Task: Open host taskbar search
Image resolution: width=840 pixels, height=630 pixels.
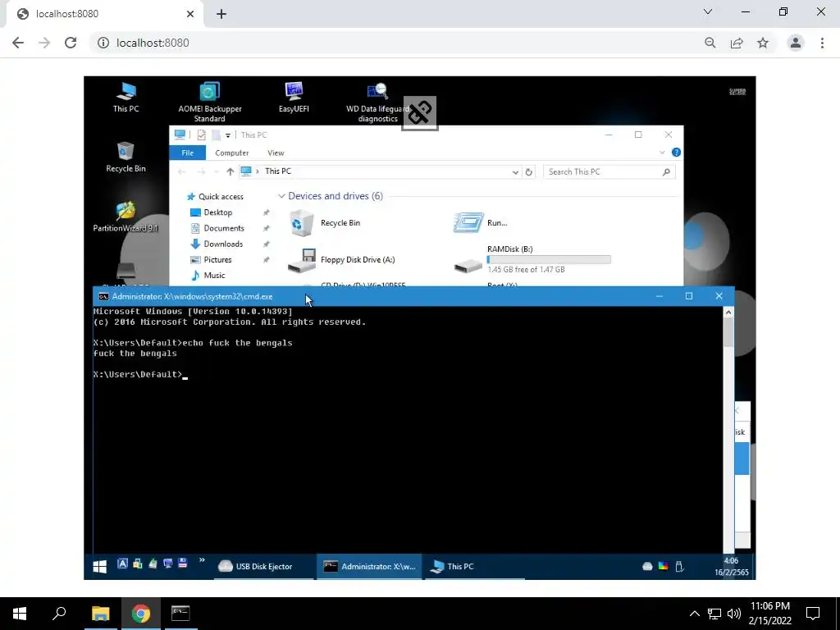Action: (59, 614)
